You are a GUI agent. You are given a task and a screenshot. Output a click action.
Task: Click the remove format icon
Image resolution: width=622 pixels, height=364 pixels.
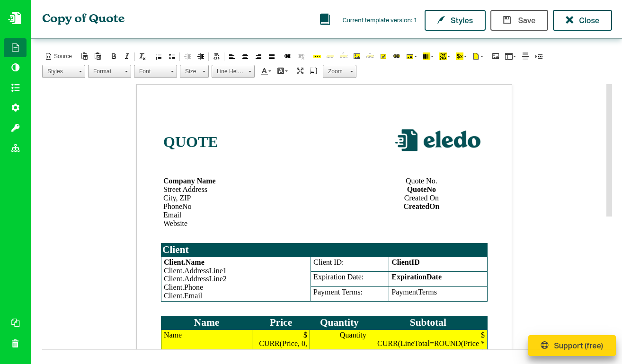(x=142, y=56)
